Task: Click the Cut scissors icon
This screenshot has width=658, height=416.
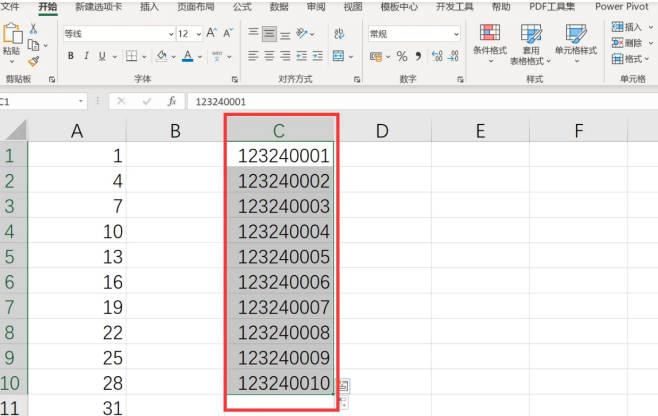Action: pos(33,29)
